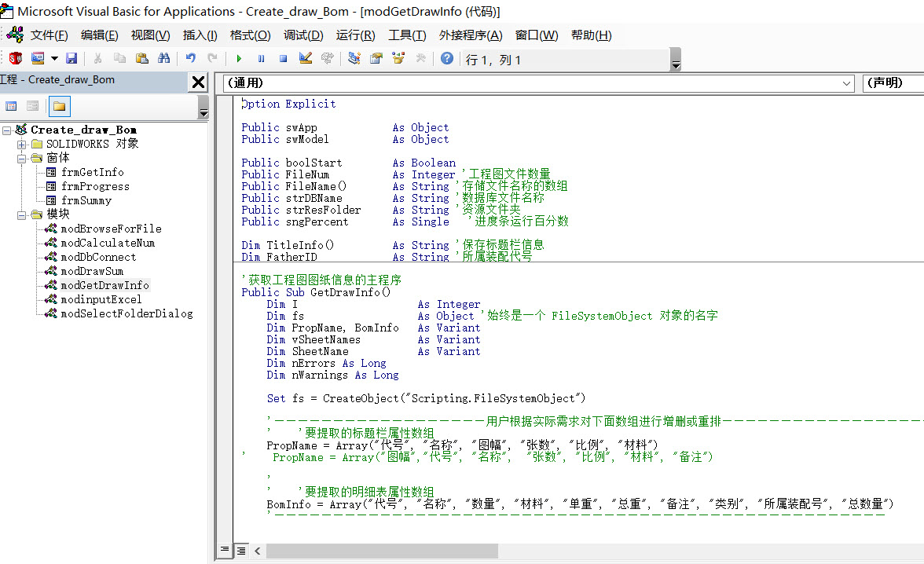Select the Create_draw_Bom project root

tap(83, 130)
